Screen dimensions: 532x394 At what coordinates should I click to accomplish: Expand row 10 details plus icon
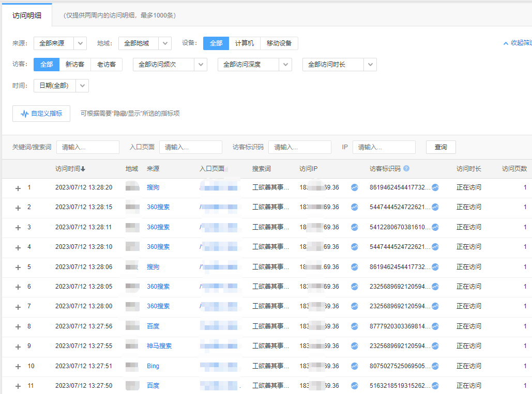pyautogui.click(x=18, y=366)
